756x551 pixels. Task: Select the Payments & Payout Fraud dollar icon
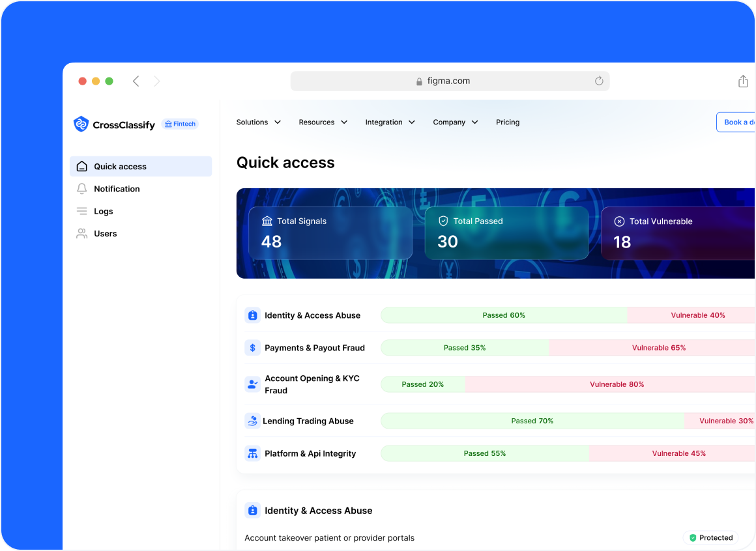tap(252, 348)
